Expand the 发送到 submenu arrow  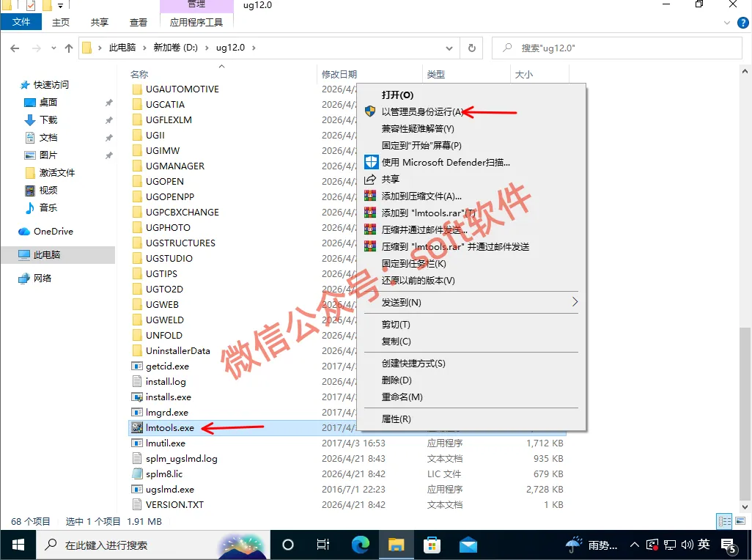[x=575, y=302]
